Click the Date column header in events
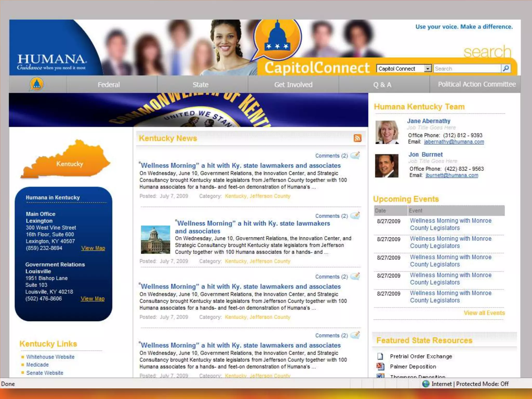Image resolution: width=532 pixels, height=399 pixels. tap(390, 210)
